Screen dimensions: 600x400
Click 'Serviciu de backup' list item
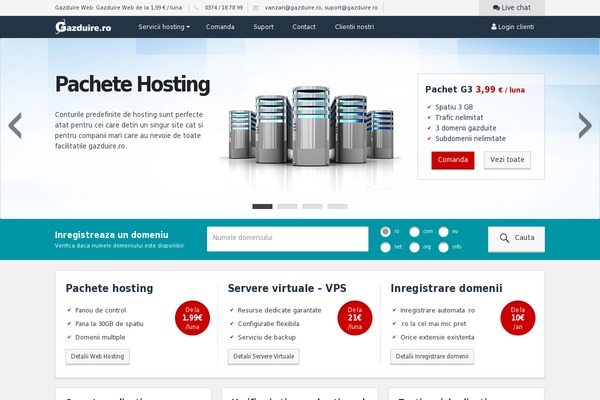267,337
